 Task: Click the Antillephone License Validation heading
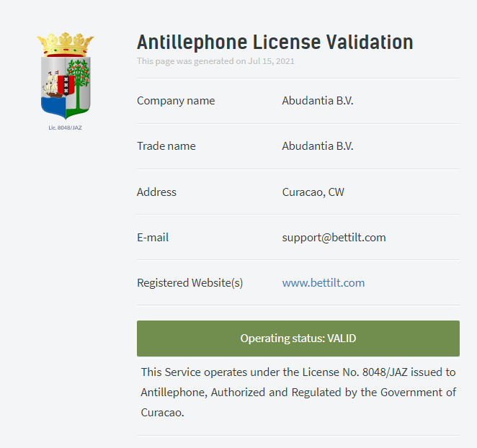275,42
